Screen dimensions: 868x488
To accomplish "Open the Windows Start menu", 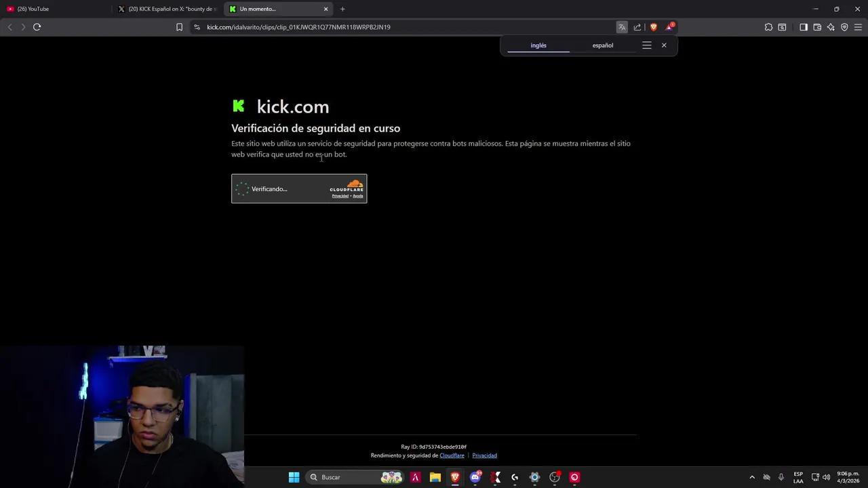I will 294,477.
